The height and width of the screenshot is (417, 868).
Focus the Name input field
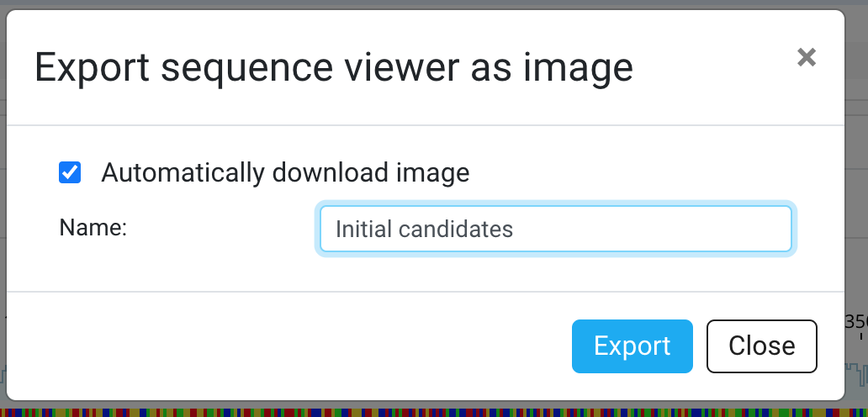[556, 229]
